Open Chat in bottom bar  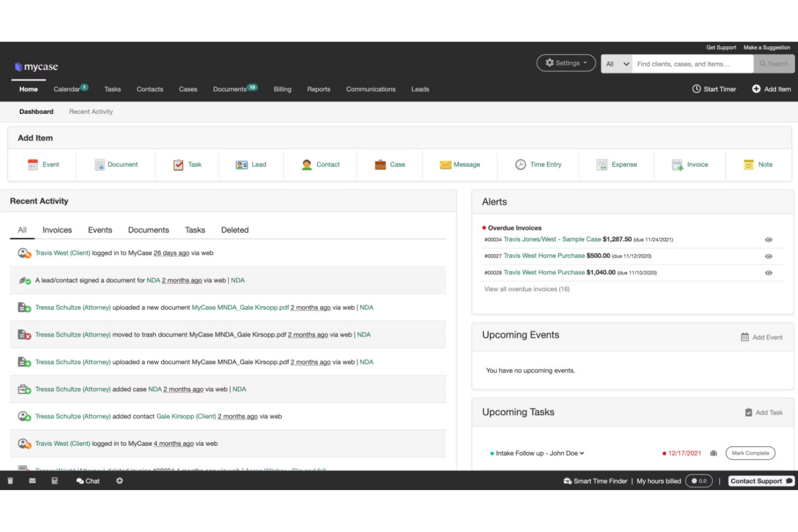[x=88, y=481]
